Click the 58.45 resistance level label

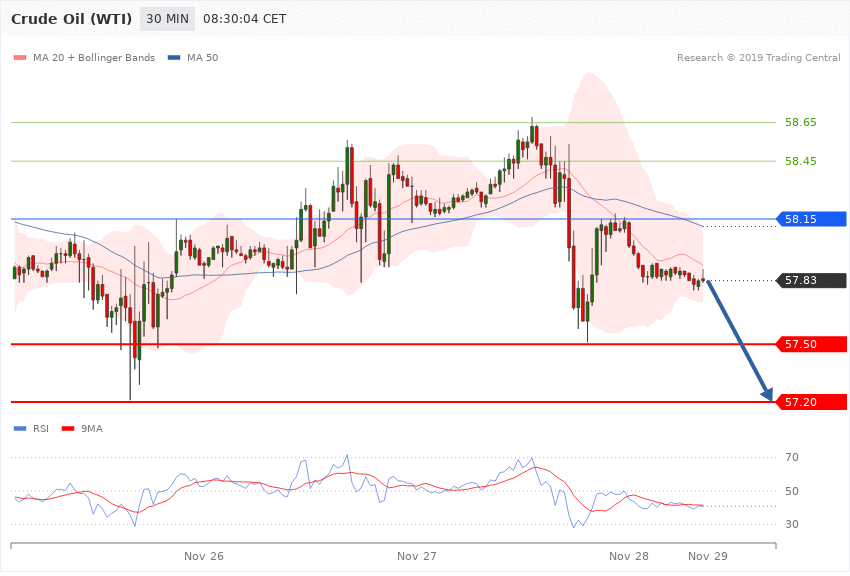point(800,161)
